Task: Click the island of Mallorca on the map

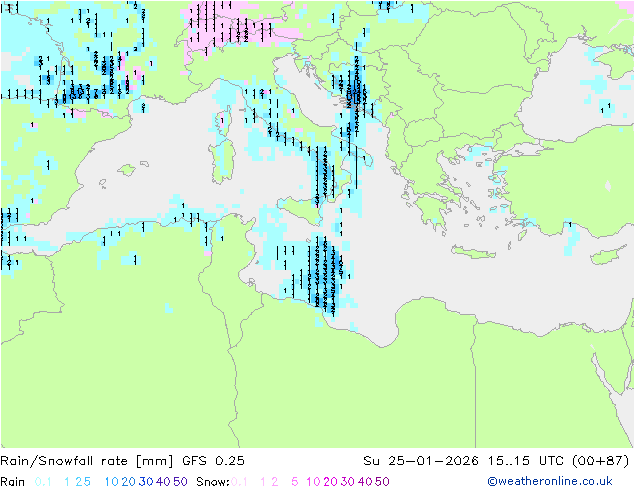Action: pos(127,170)
